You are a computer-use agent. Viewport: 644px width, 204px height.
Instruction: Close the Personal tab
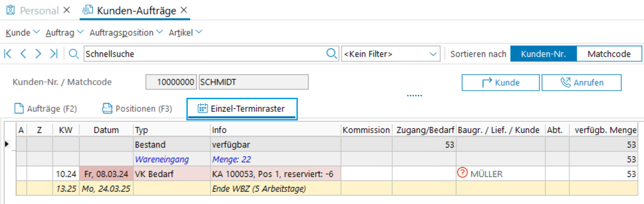click(x=67, y=10)
